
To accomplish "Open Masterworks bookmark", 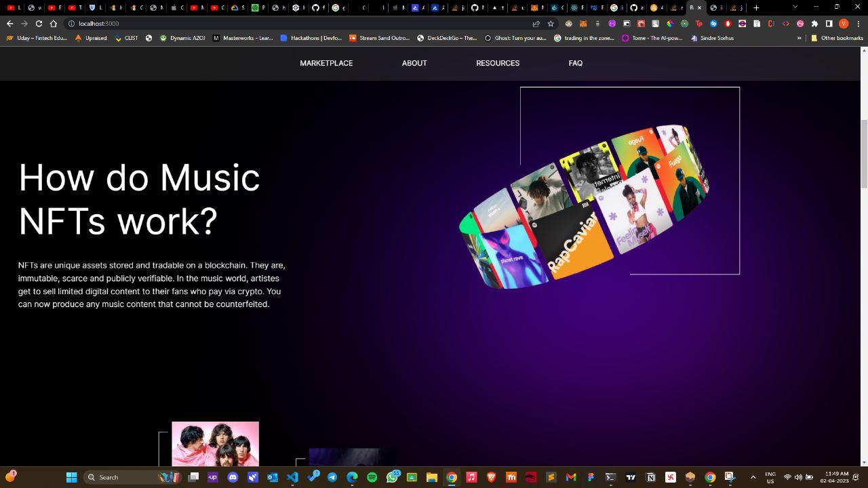I will [243, 38].
